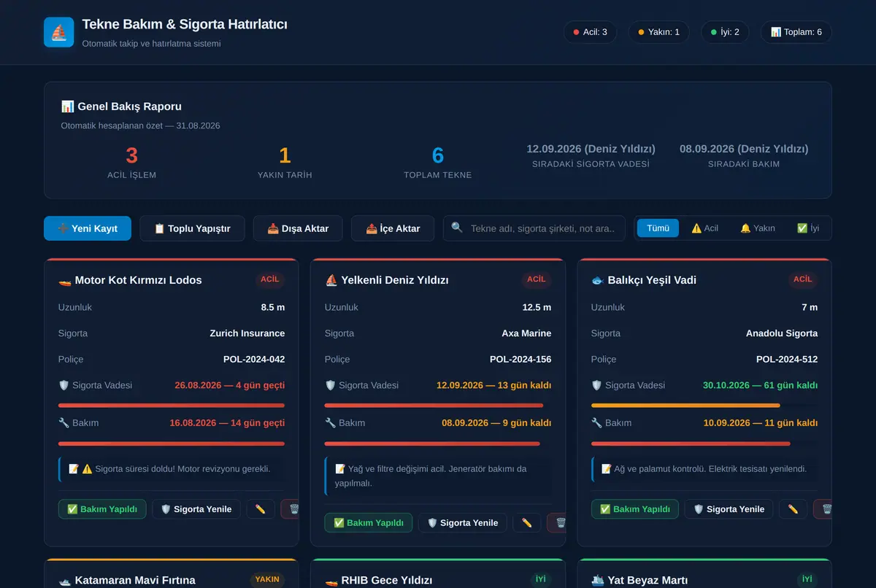Open Toplu Yapıştır bulk paste

pyautogui.click(x=192, y=228)
